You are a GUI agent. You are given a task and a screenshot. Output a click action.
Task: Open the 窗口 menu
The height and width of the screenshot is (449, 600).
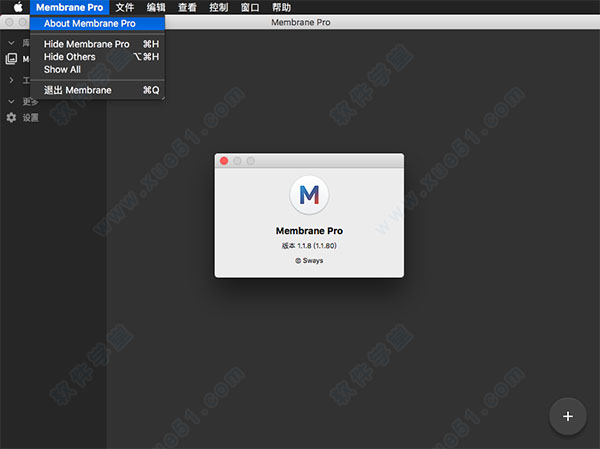pyautogui.click(x=250, y=7)
